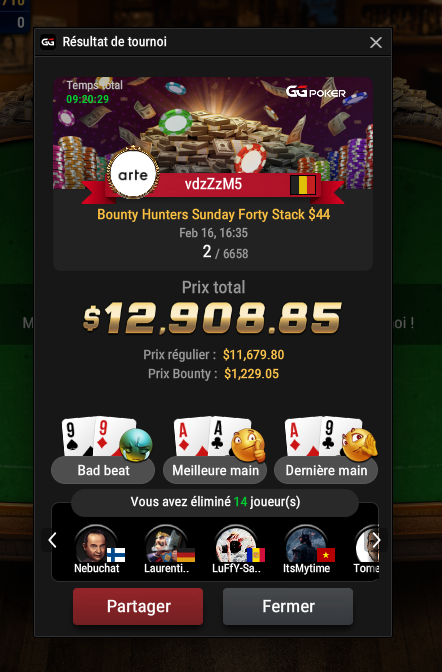The image size is (442, 672).
Task: Click the thinking emoji on Meilleure main cards
Action: (248, 445)
